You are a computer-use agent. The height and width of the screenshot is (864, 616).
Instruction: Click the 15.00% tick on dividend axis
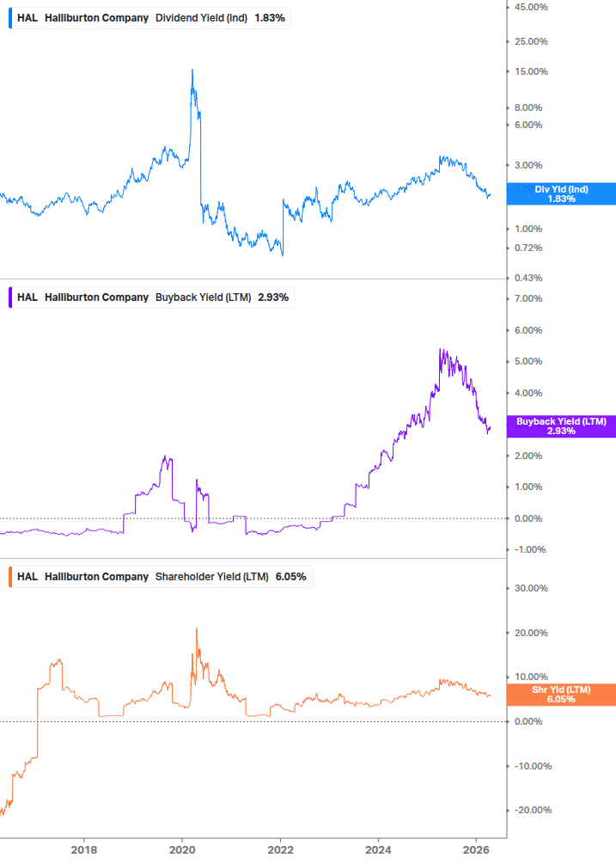pos(531,71)
